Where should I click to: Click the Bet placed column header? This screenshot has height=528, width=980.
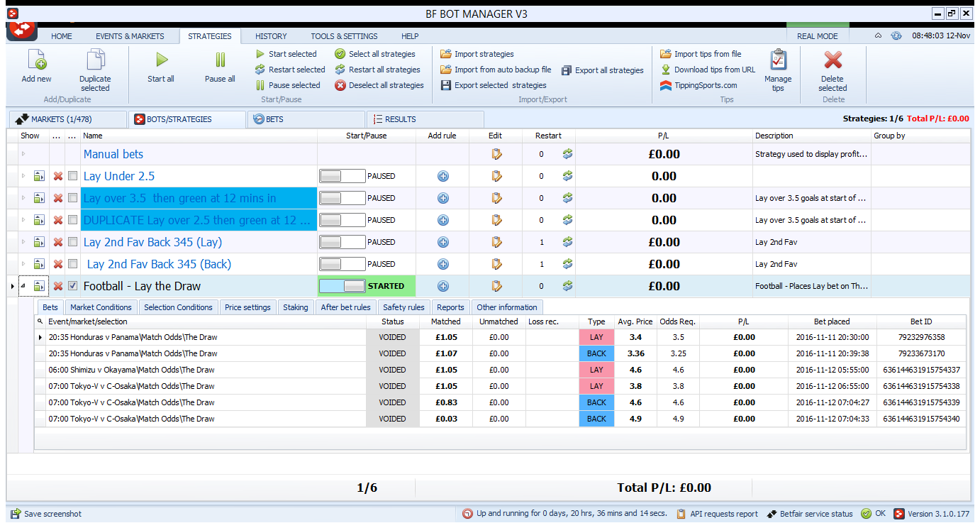click(x=833, y=321)
